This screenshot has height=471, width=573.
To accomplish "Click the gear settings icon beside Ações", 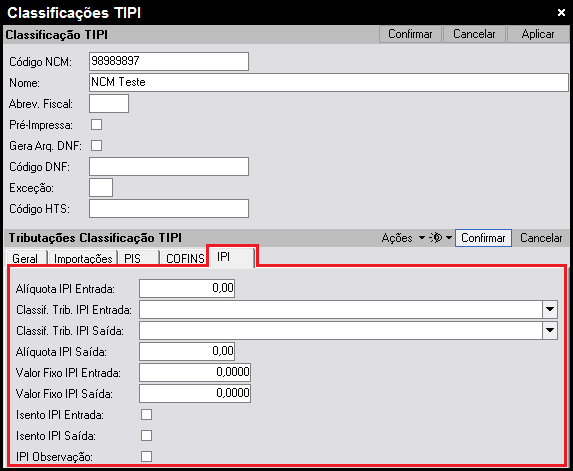I will (x=436, y=238).
